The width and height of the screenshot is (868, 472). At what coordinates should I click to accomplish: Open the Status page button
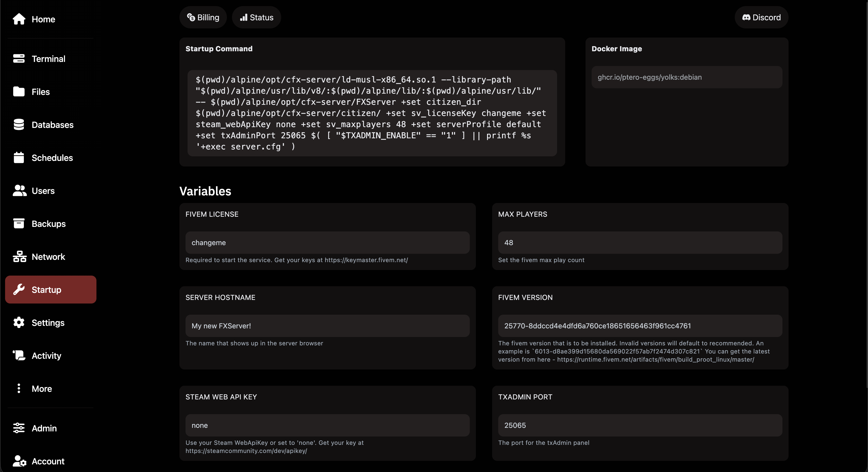coord(256,18)
